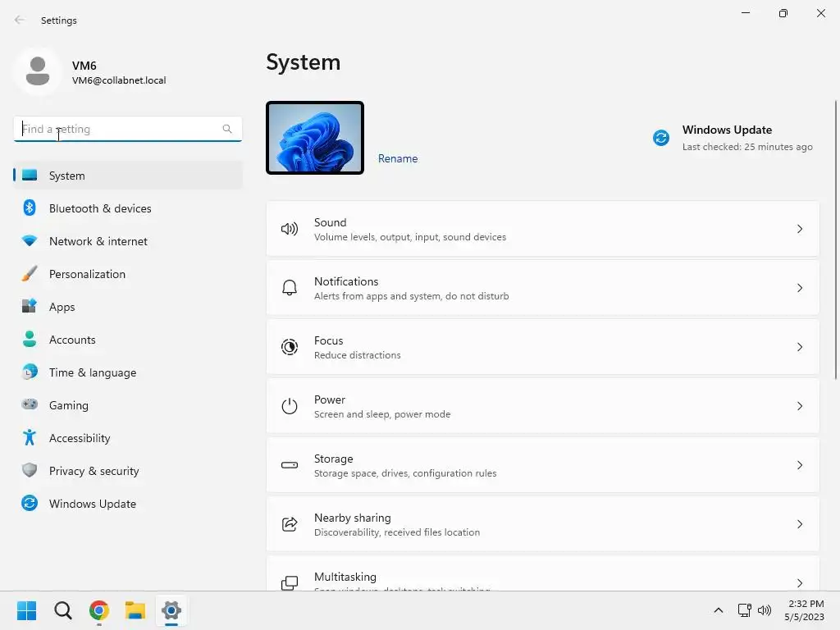
Task: Click the Storage drive icon
Action: coord(290,465)
